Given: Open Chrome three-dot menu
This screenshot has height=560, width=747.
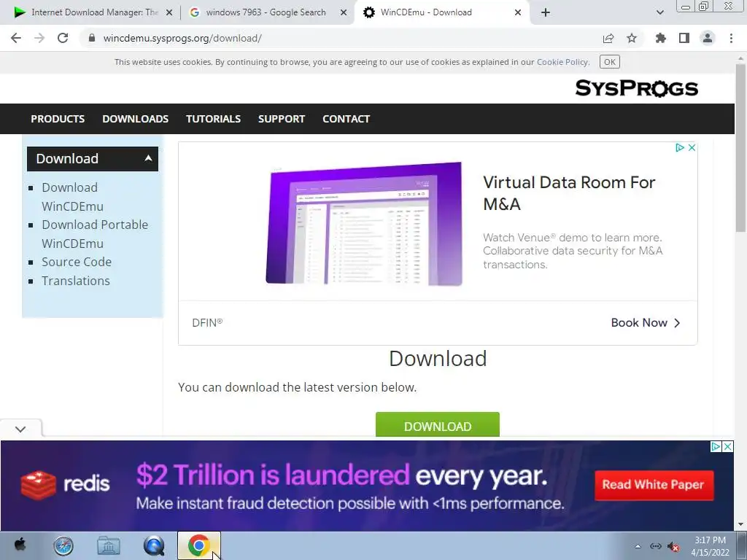Looking at the screenshot, I should pyautogui.click(x=731, y=38).
